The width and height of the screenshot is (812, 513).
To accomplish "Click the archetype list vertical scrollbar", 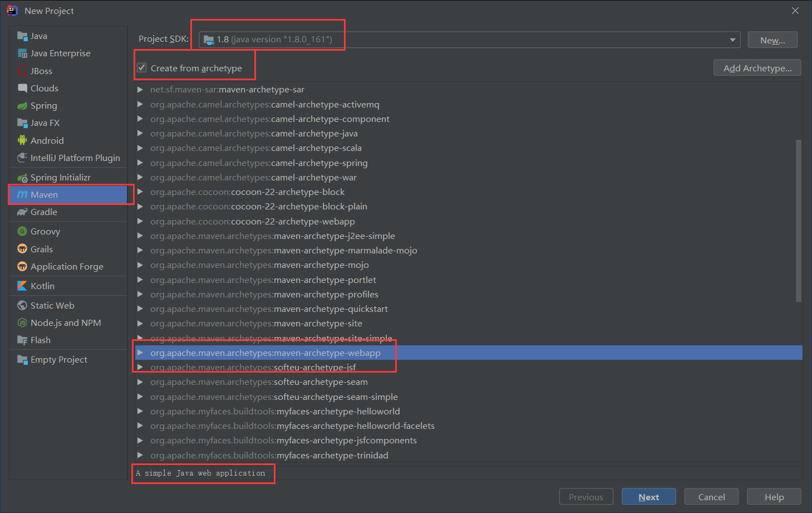I will click(x=799, y=221).
